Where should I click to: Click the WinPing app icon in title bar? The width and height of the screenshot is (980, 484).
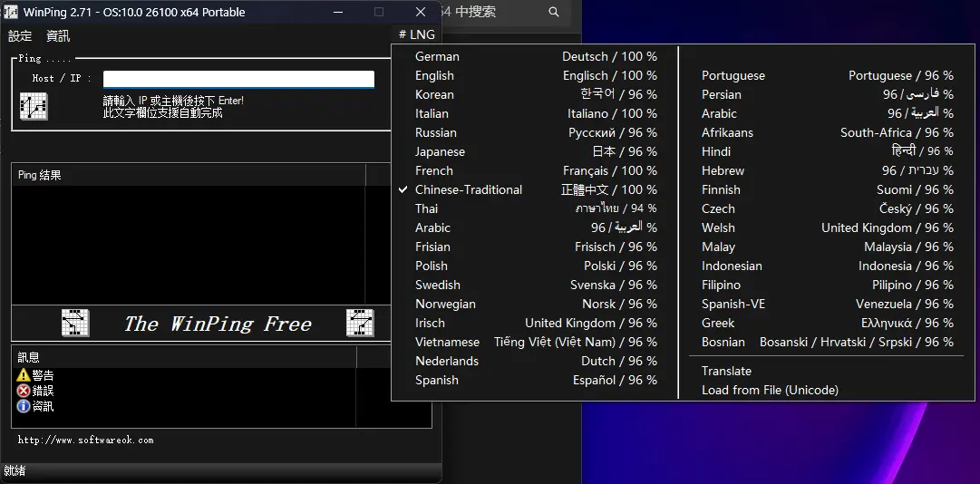click(x=11, y=12)
